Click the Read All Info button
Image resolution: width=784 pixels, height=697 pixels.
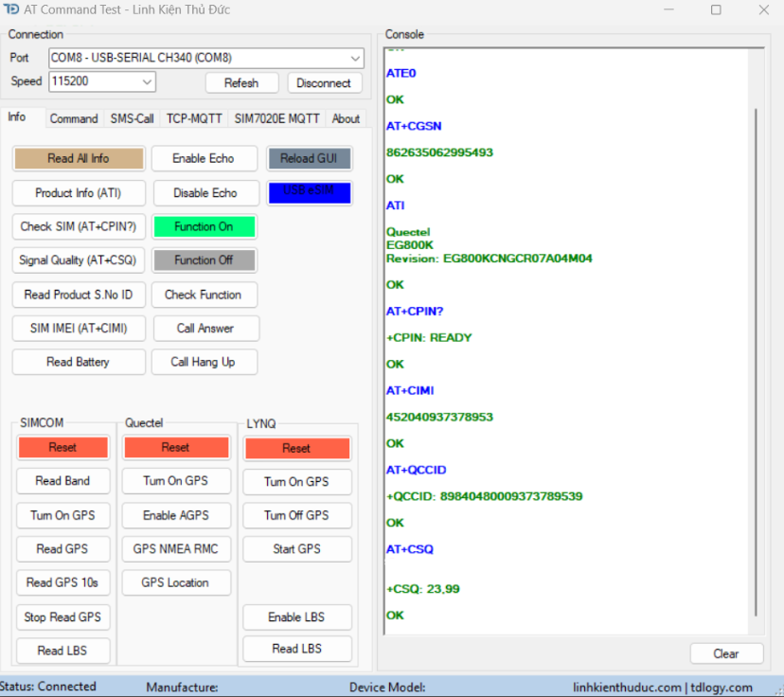(79, 158)
